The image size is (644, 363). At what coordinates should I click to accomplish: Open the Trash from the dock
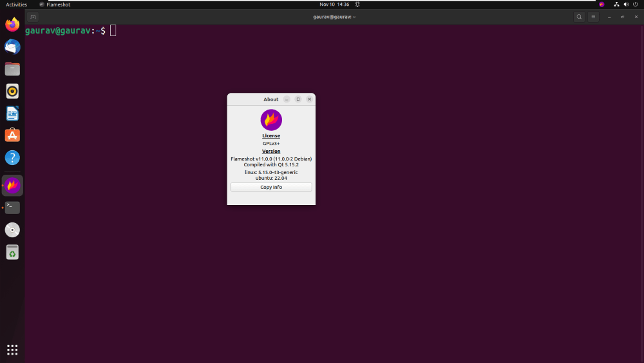tap(12, 252)
